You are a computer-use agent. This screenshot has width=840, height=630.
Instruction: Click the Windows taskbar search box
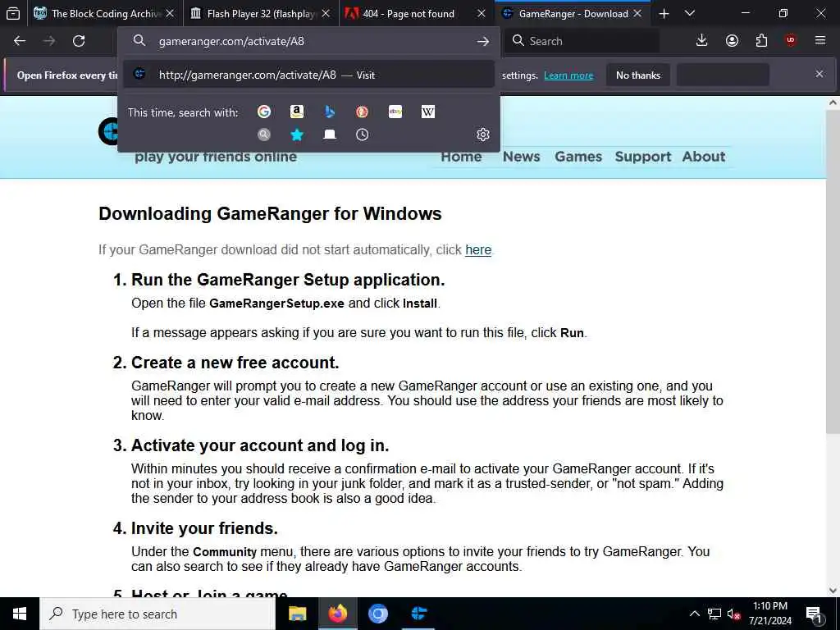pyautogui.click(x=157, y=614)
